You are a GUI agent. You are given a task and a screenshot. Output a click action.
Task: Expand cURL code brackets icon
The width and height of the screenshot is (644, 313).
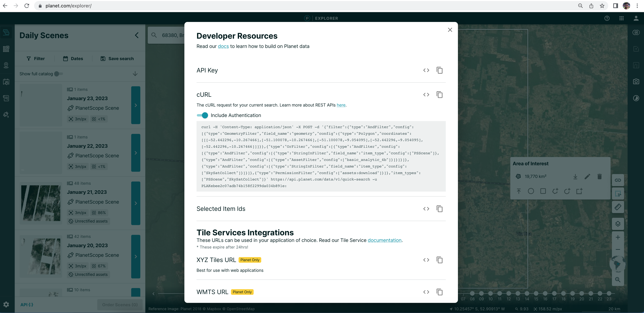tap(426, 95)
